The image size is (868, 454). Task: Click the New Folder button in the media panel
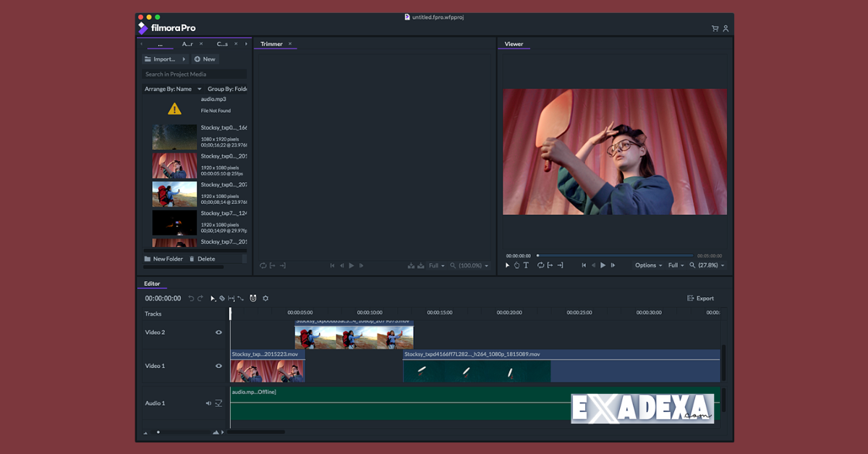point(164,258)
